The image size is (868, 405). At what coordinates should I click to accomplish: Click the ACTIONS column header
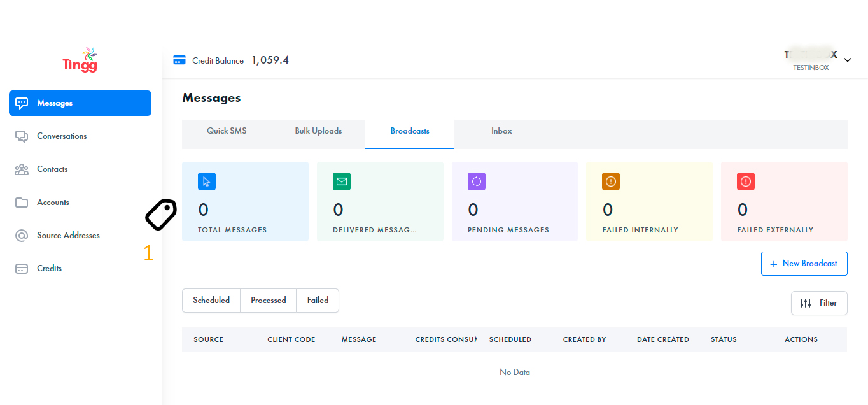point(801,339)
